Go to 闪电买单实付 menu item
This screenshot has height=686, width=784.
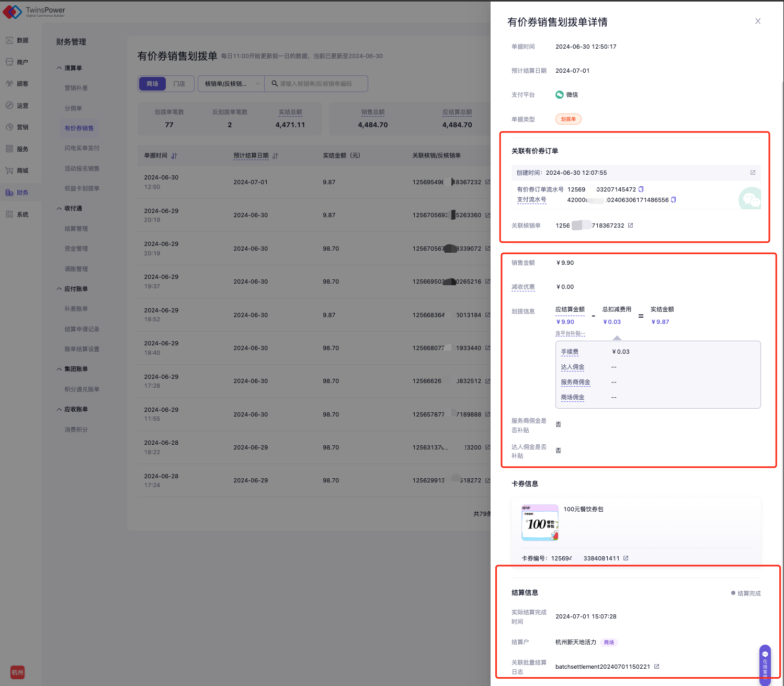point(82,148)
